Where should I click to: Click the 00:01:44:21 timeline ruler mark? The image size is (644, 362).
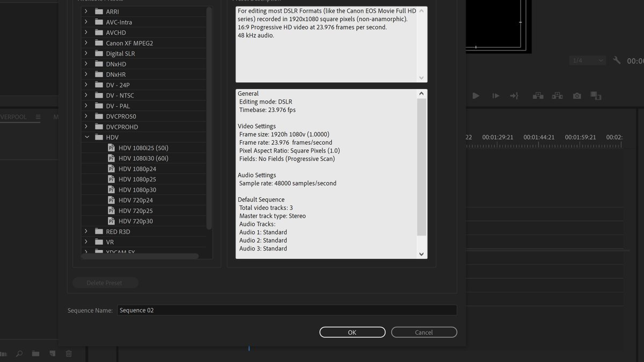(539, 137)
